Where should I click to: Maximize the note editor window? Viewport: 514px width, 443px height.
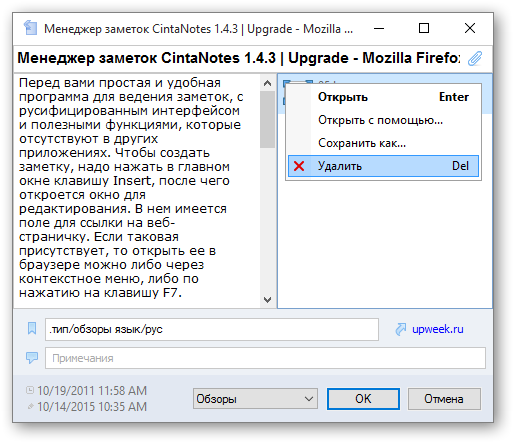[424, 28]
